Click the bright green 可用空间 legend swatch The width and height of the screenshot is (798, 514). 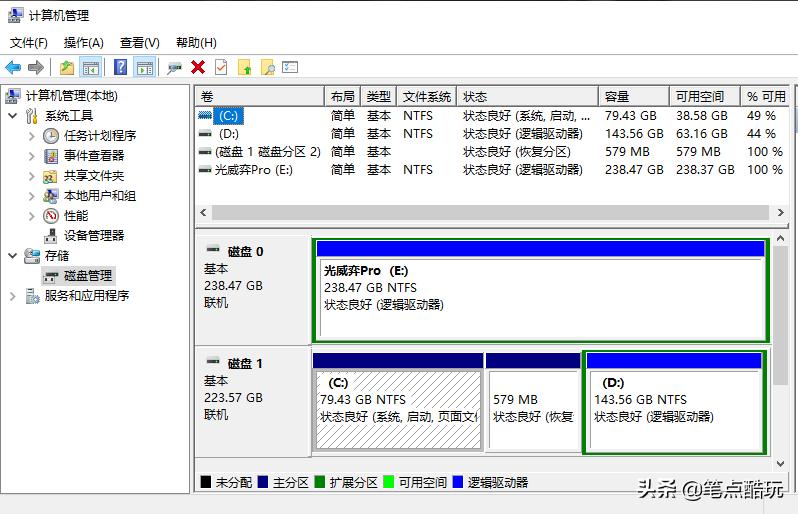388,482
